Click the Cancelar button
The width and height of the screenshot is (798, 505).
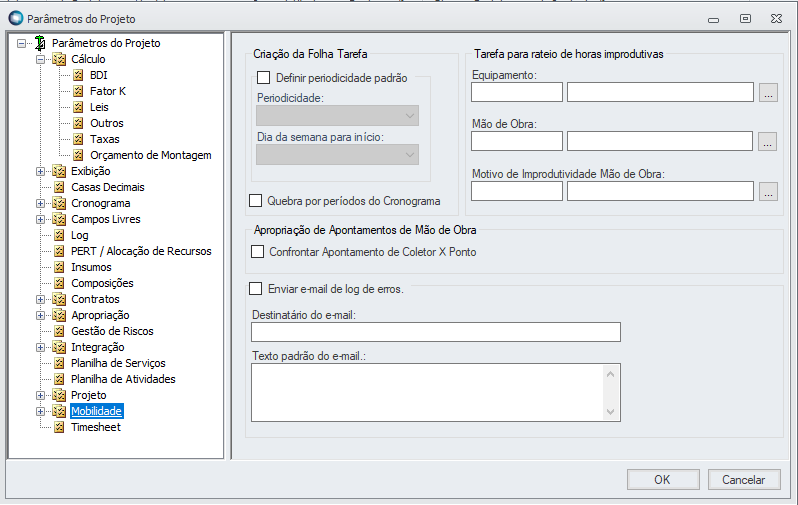(x=743, y=480)
